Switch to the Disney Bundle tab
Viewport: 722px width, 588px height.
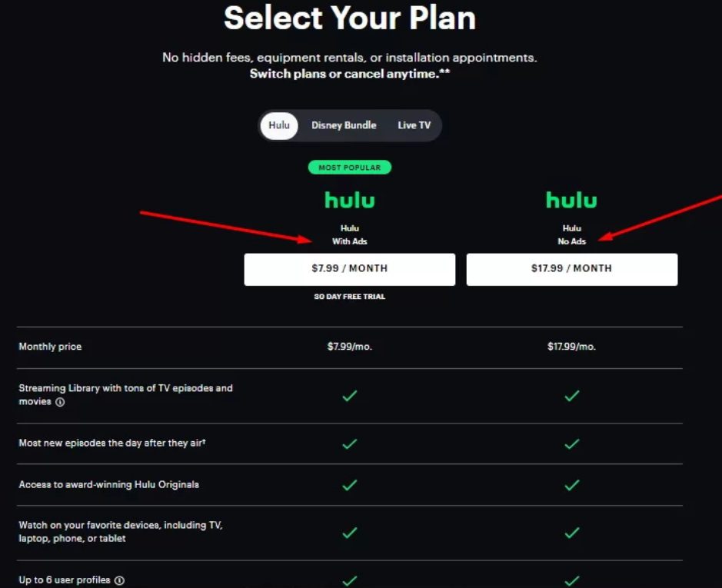pyautogui.click(x=344, y=125)
